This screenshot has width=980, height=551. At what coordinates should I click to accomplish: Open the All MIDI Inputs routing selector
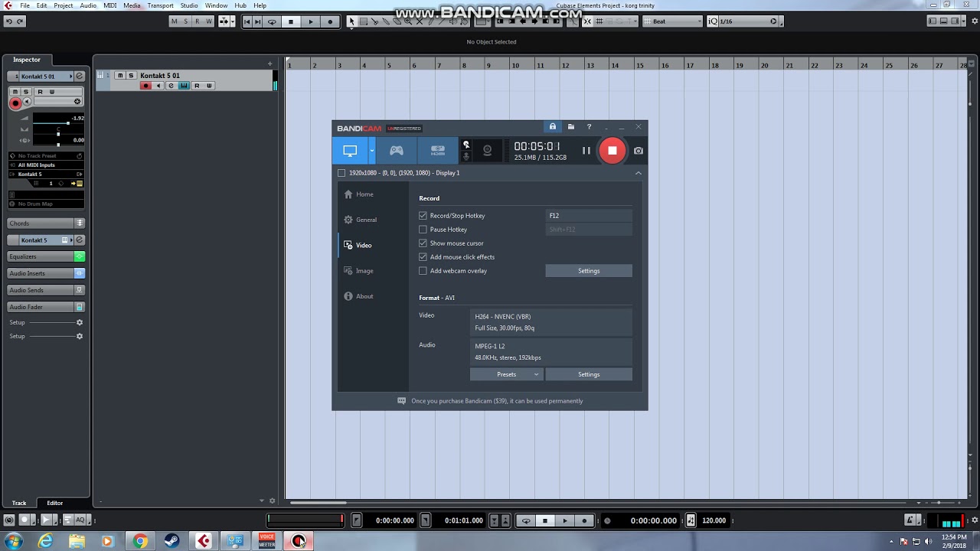(x=46, y=165)
